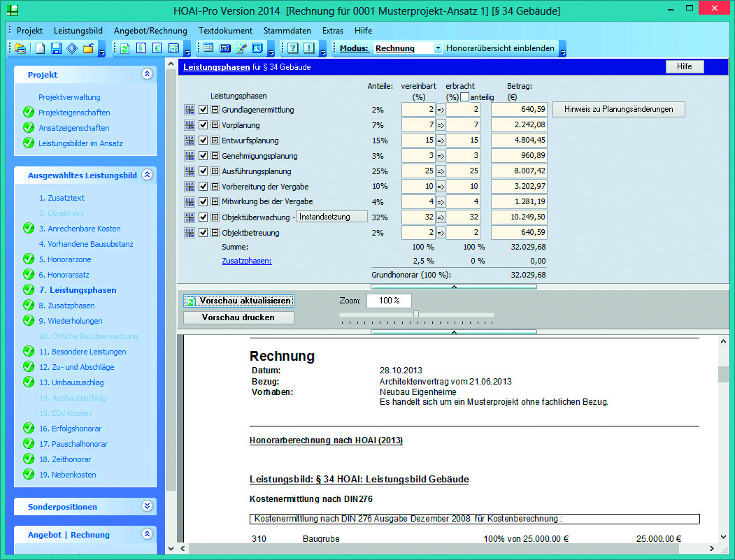Uncheck the Vorbereitung der Vergabe checkbox
735x560 pixels.
[203, 187]
